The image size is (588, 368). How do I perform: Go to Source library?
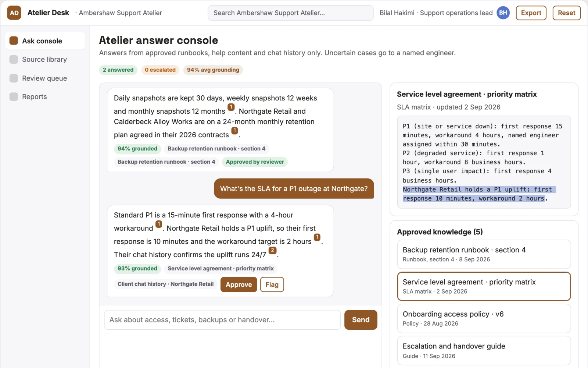pyautogui.click(x=45, y=59)
